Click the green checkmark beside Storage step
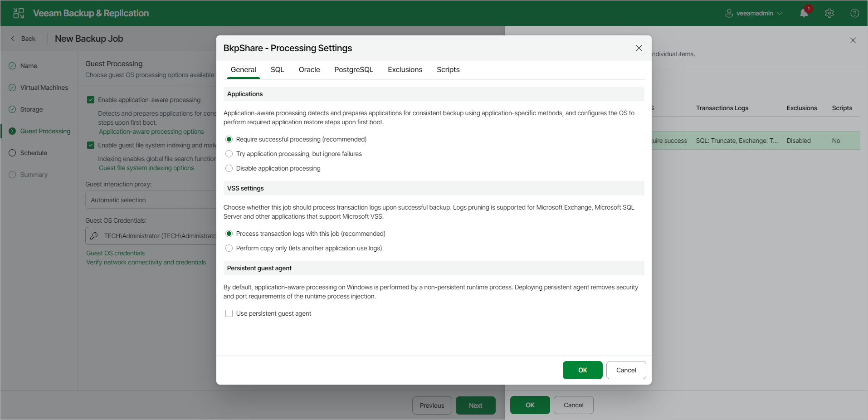The image size is (868, 420). (12, 109)
